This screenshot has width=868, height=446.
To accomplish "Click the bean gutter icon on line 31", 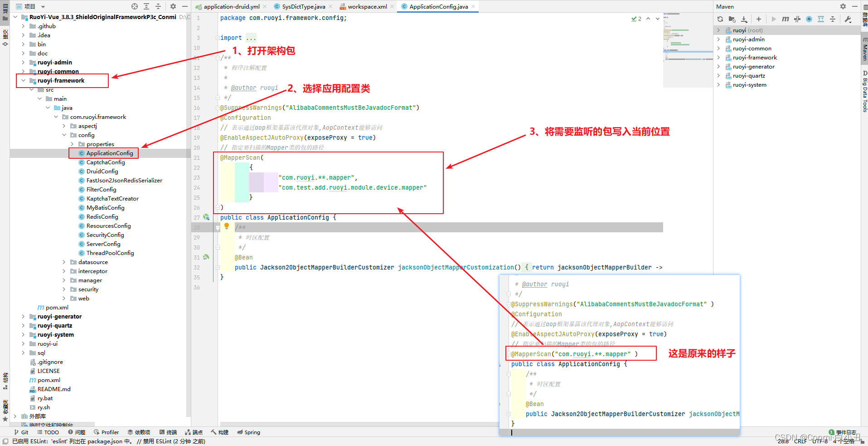I will 206,257.
